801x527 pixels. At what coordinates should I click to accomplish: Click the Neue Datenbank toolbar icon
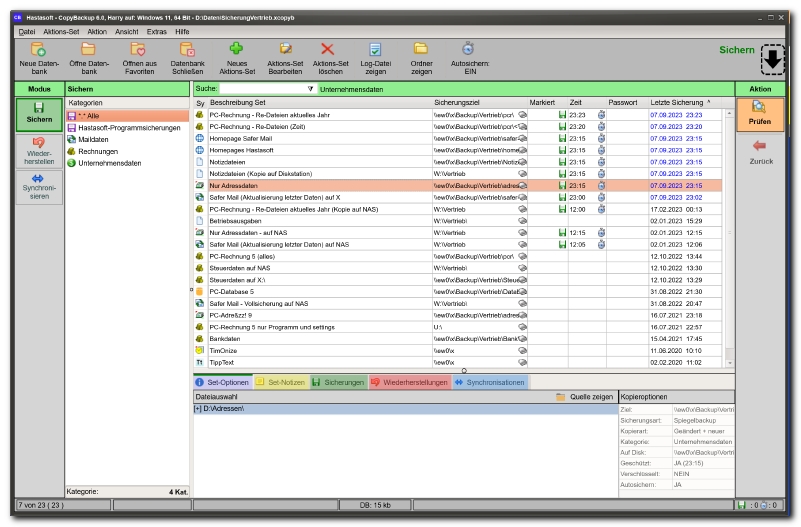coord(40,48)
